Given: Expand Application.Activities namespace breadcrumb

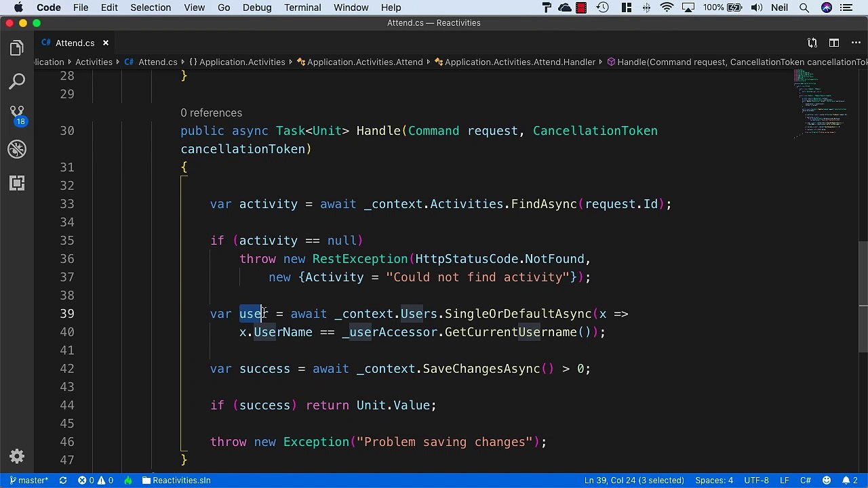Looking at the screenshot, I should pos(237,62).
